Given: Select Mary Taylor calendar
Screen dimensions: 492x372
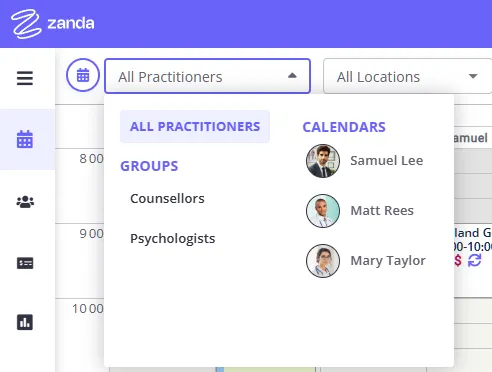Looking at the screenshot, I should 365,261.
